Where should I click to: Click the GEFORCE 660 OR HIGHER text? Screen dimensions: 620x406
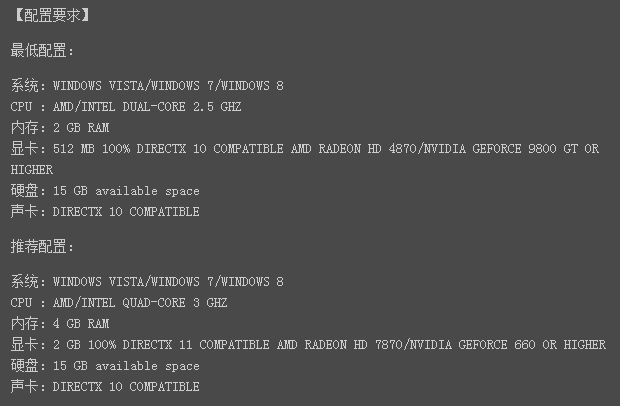point(532,345)
